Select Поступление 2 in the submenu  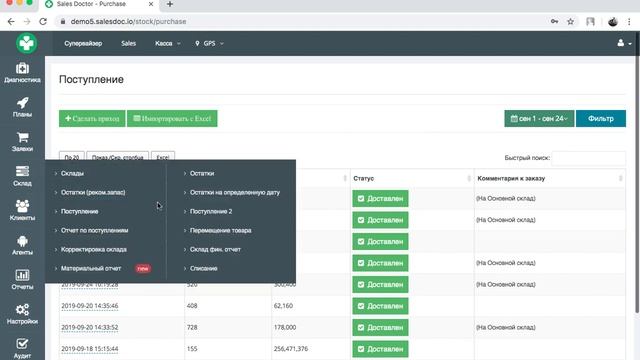click(211, 211)
